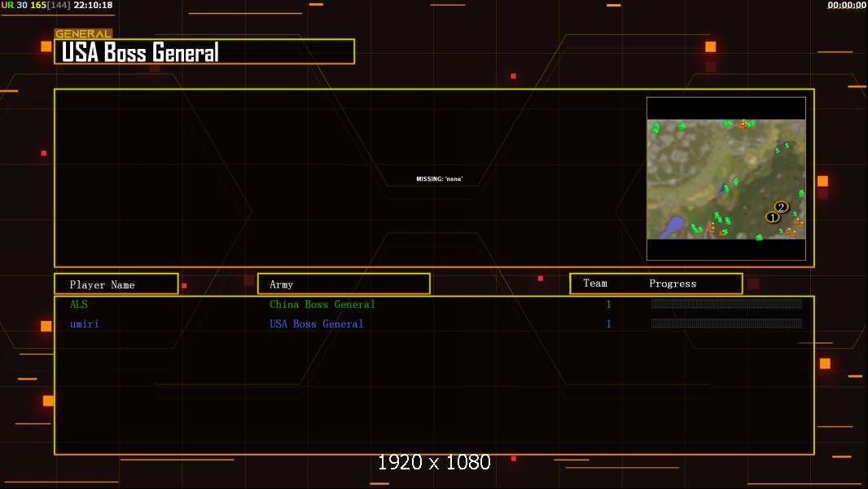The image size is (868, 489).
Task: Click umiri's blue USA Boss General army entry
Action: pyautogui.click(x=317, y=324)
